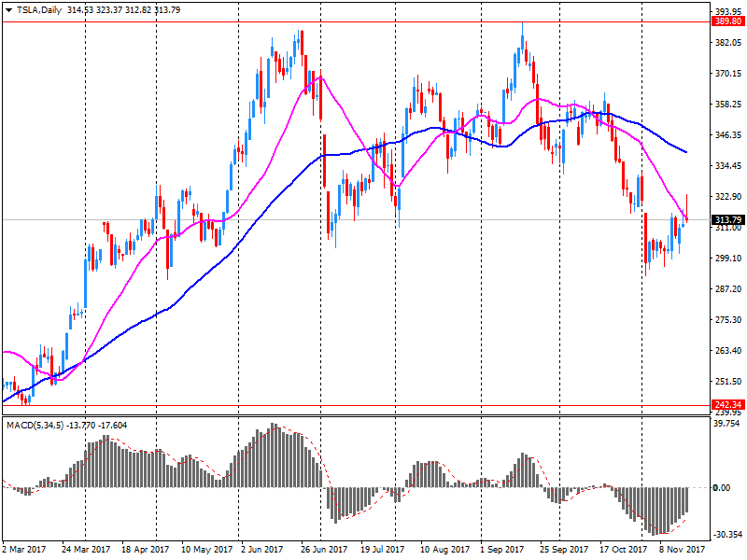Click the 334.45 price scale label
This screenshot has height=560, width=747.
point(728,166)
